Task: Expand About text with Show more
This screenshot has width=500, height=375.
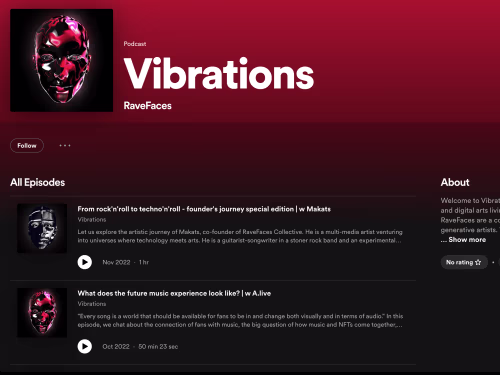Action: coord(467,240)
